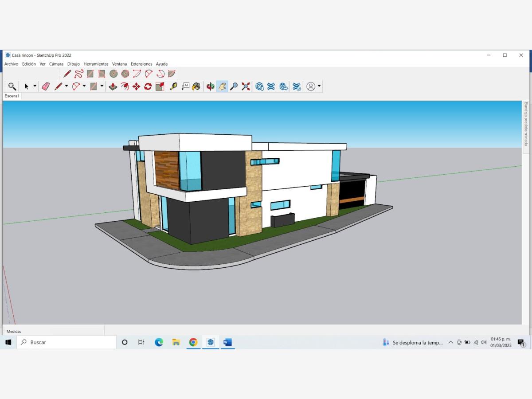Select the Polygon drawing tool
Screen dimensions: 532x399
pyautogui.click(x=125, y=74)
